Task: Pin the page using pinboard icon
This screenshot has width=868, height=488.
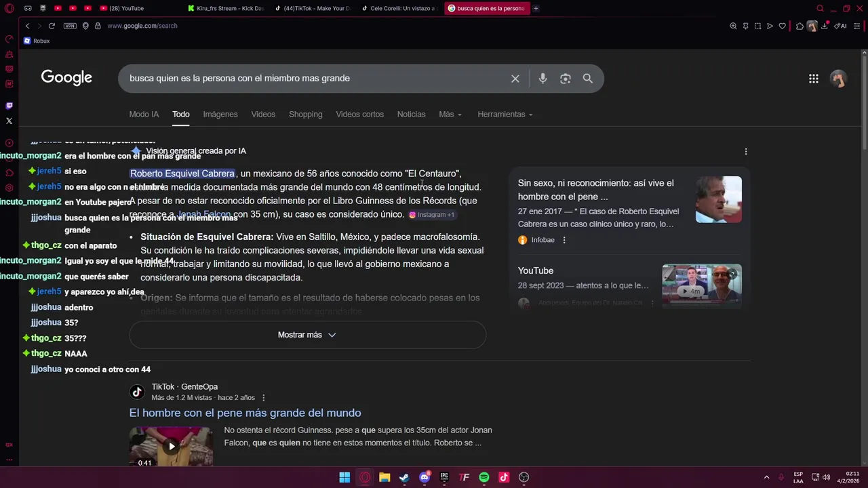Action: coord(745,26)
